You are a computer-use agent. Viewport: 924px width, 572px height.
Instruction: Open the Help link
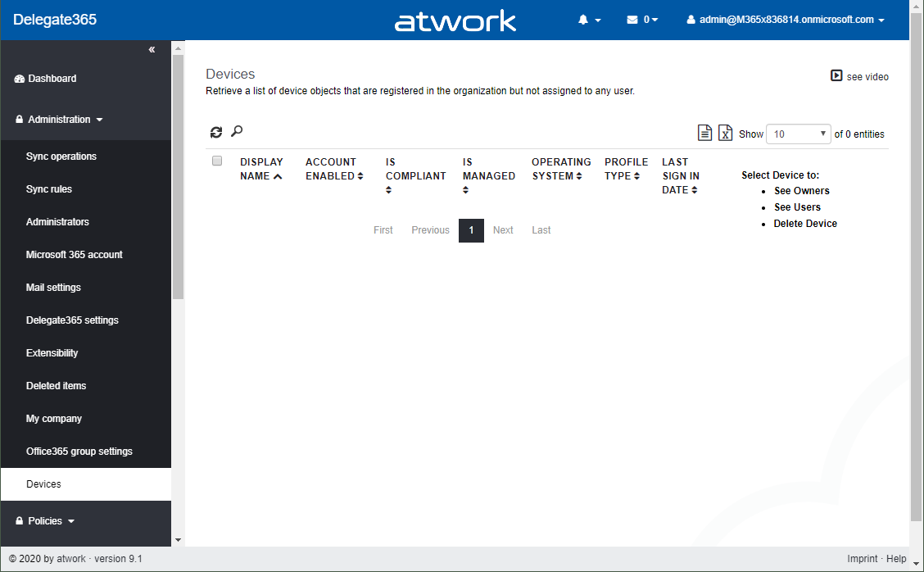896,558
